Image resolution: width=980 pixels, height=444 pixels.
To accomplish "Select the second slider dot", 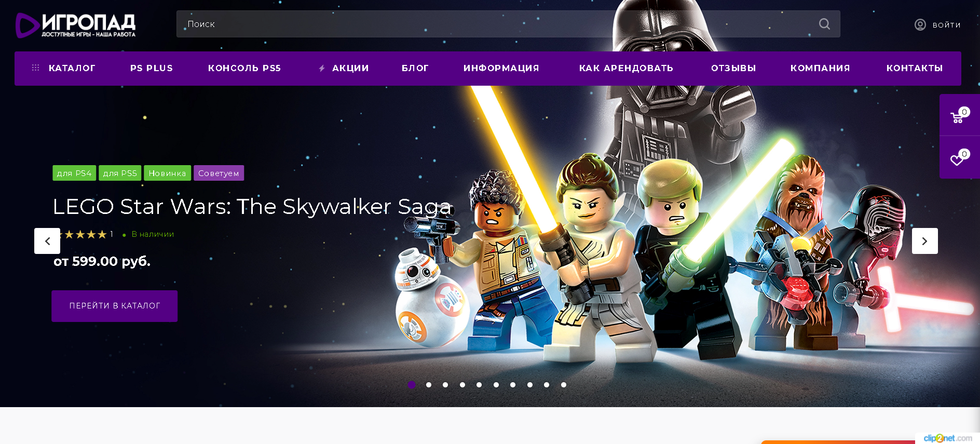I will tap(429, 385).
